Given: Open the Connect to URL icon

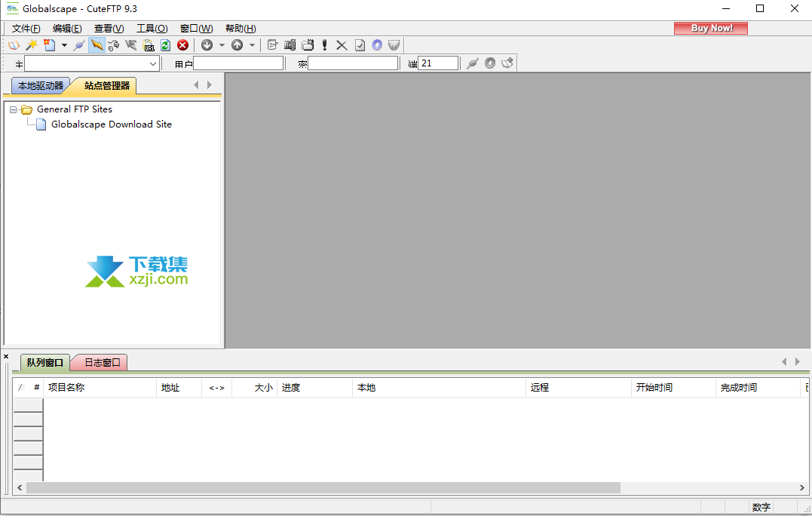Looking at the screenshot, I should pos(149,45).
